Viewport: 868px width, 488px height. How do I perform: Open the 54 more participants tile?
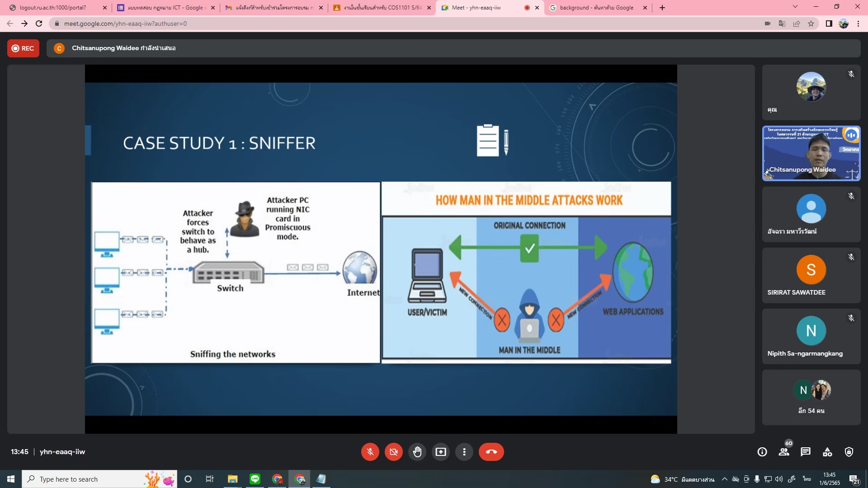[811, 398]
